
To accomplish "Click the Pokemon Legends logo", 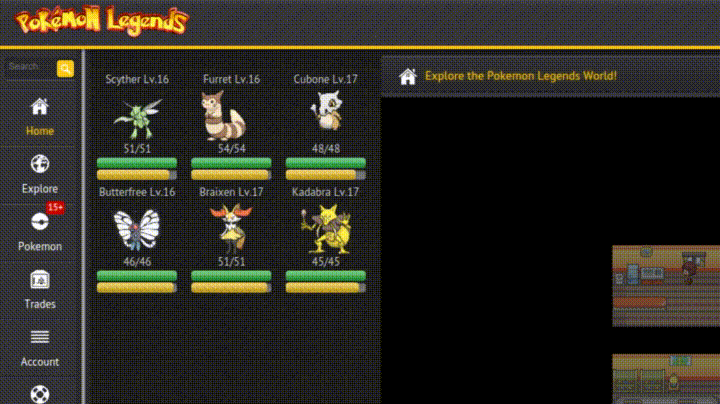I will [101, 21].
